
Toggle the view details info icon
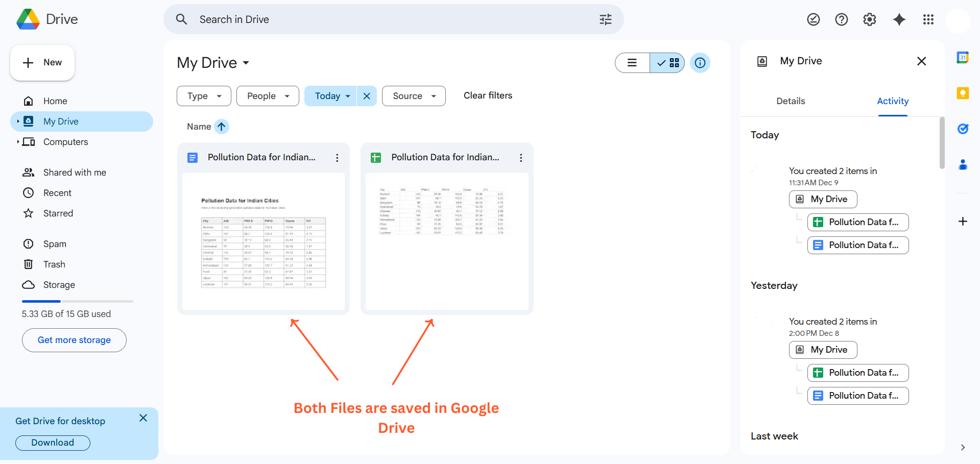[700, 63]
